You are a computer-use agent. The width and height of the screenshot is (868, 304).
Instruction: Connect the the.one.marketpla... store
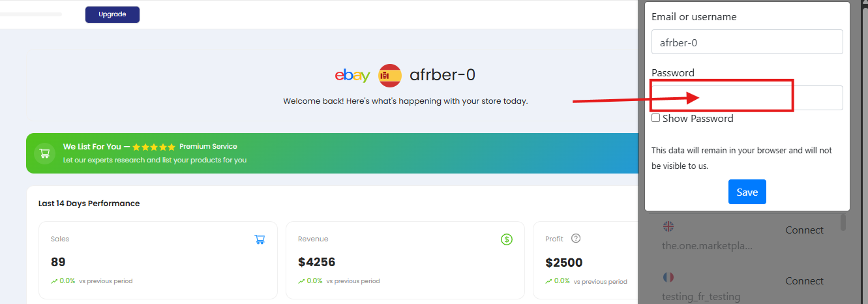click(804, 230)
